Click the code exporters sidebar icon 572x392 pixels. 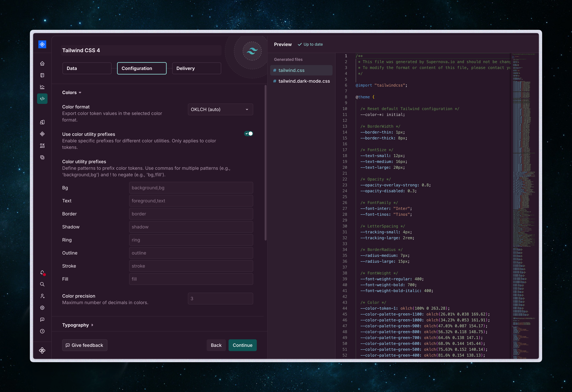pos(42,99)
